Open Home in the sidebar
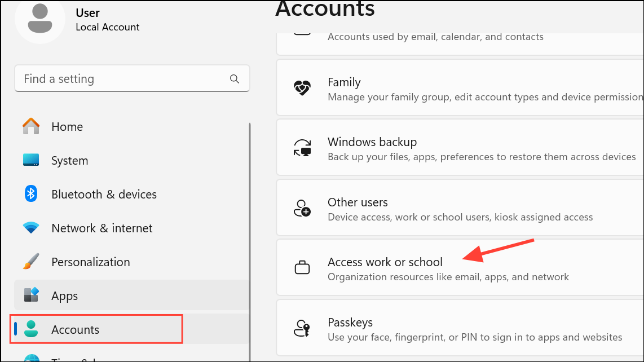Image resolution: width=644 pixels, height=362 pixels. click(131, 126)
